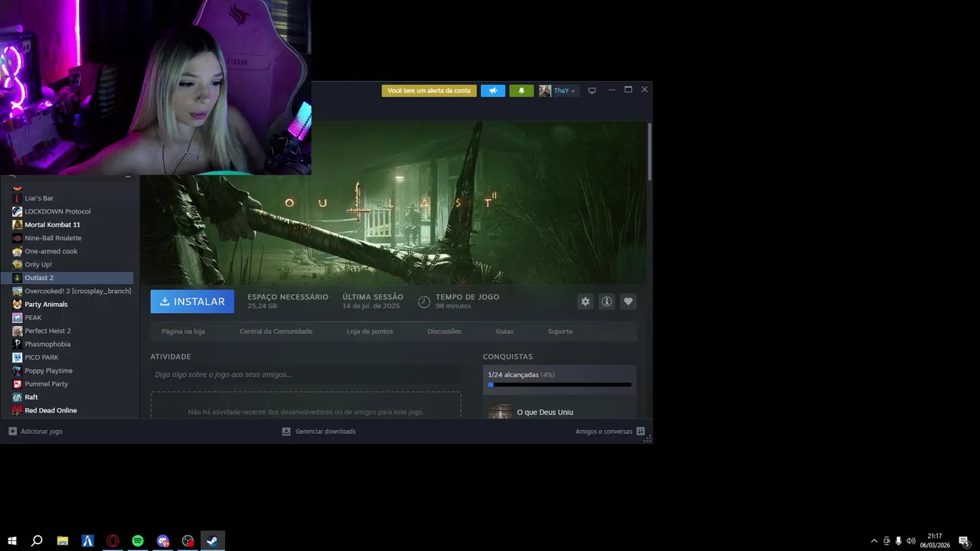Click the PICO PARK game icon
The width and height of the screenshot is (980, 551).
[x=17, y=357]
